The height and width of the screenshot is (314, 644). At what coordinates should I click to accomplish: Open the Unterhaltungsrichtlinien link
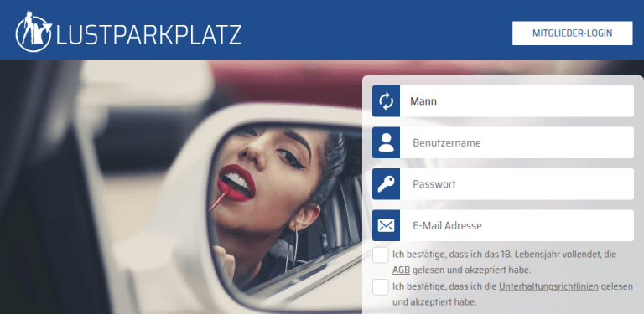548,286
